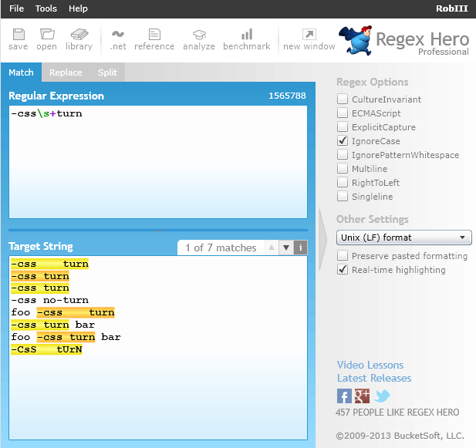The width and height of the screenshot is (476, 448).
Task: Click the Regex Hero mascot logo
Action: tap(356, 40)
